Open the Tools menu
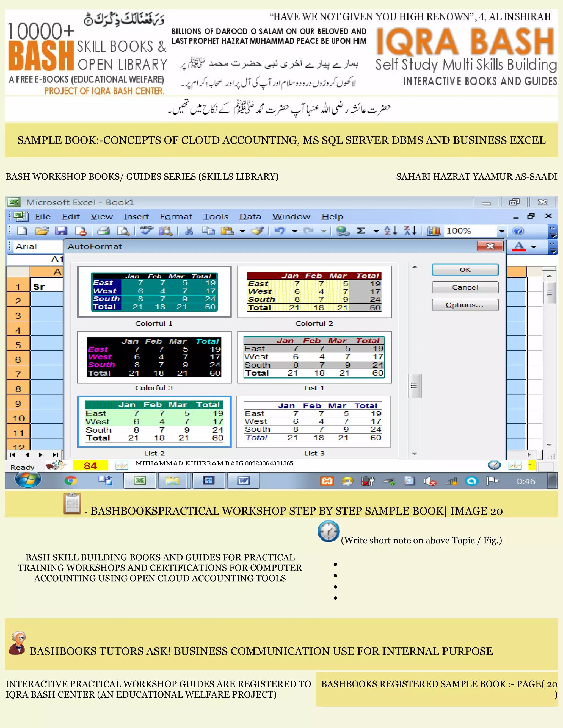Image resolution: width=563 pixels, height=728 pixels. (x=216, y=217)
